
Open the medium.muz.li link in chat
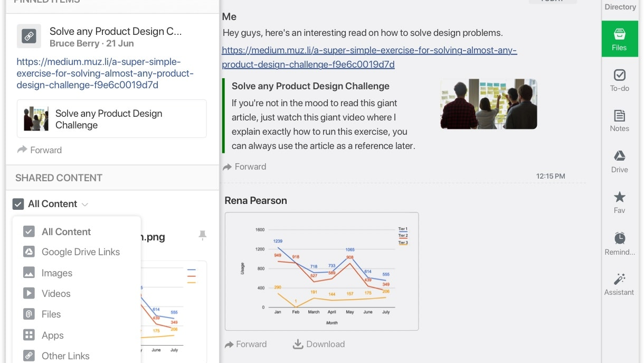click(369, 58)
